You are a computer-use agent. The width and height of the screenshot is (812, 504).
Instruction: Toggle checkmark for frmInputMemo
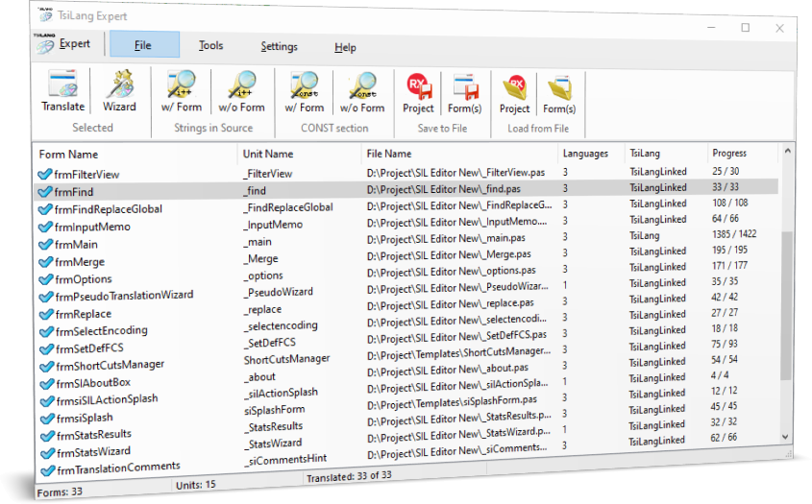pos(46,227)
